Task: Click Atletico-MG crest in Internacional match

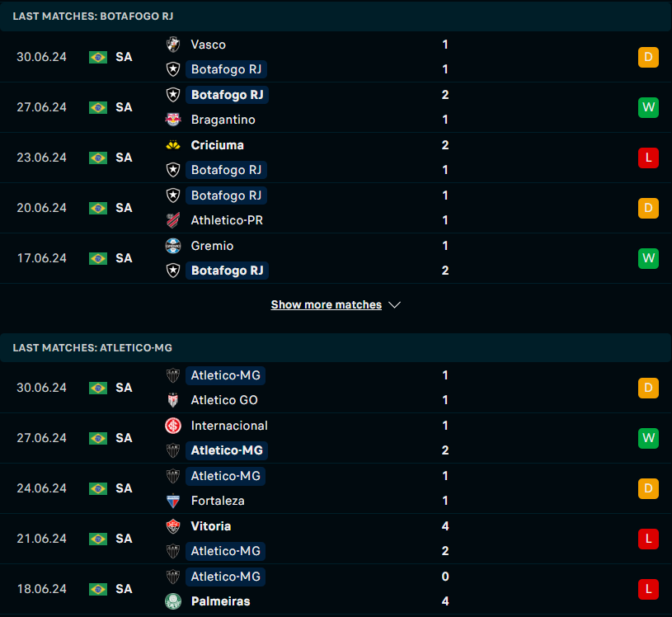Action: pyautogui.click(x=173, y=450)
